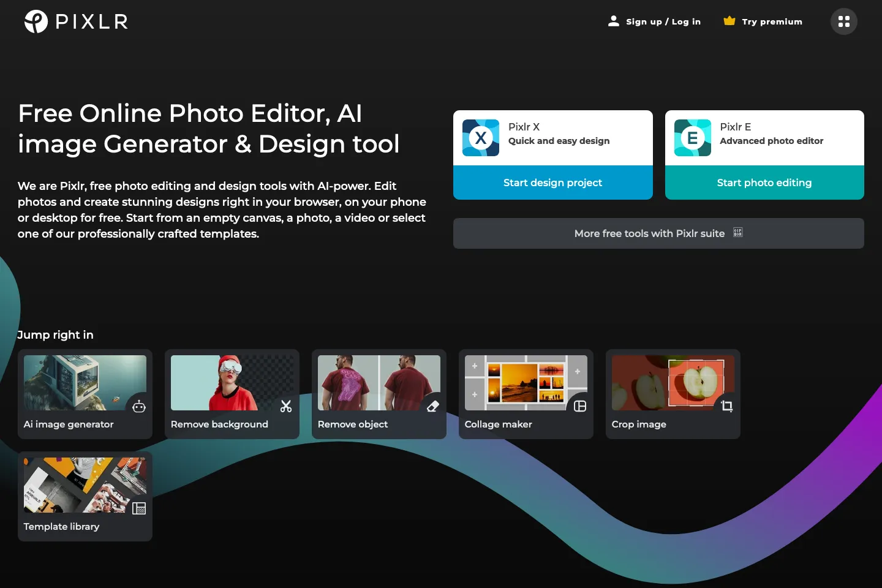Click the 'We are Pixlr' description paragraph
The height and width of the screenshot is (588, 882).
click(222, 209)
